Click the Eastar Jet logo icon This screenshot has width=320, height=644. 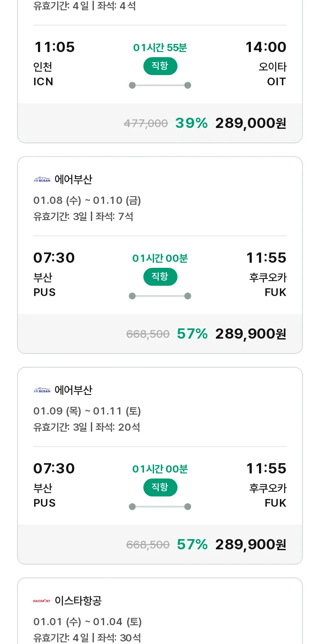tap(42, 601)
